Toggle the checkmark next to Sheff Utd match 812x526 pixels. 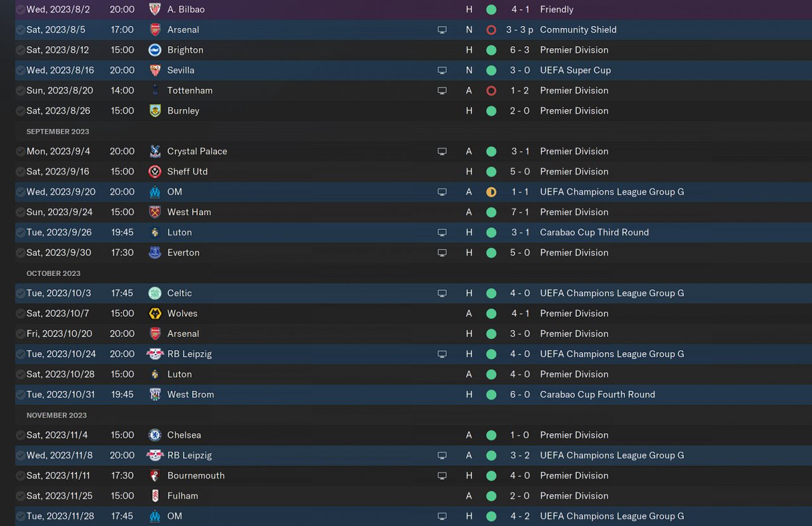tap(20, 172)
